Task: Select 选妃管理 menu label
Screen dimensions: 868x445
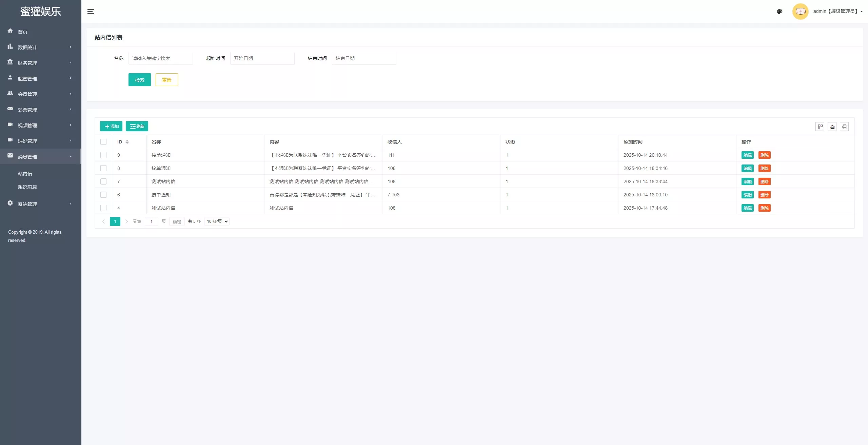Action: tap(27, 141)
